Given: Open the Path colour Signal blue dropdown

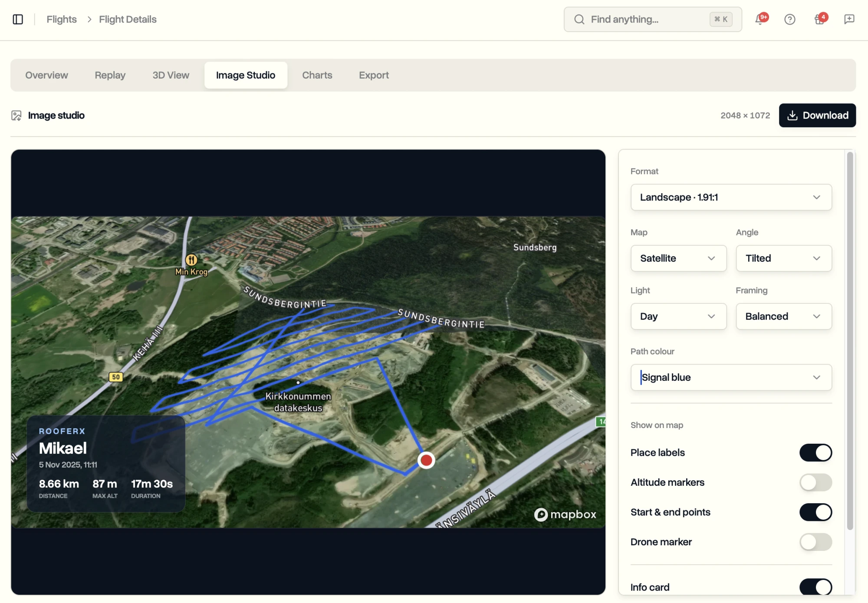Looking at the screenshot, I should (x=731, y=377).
